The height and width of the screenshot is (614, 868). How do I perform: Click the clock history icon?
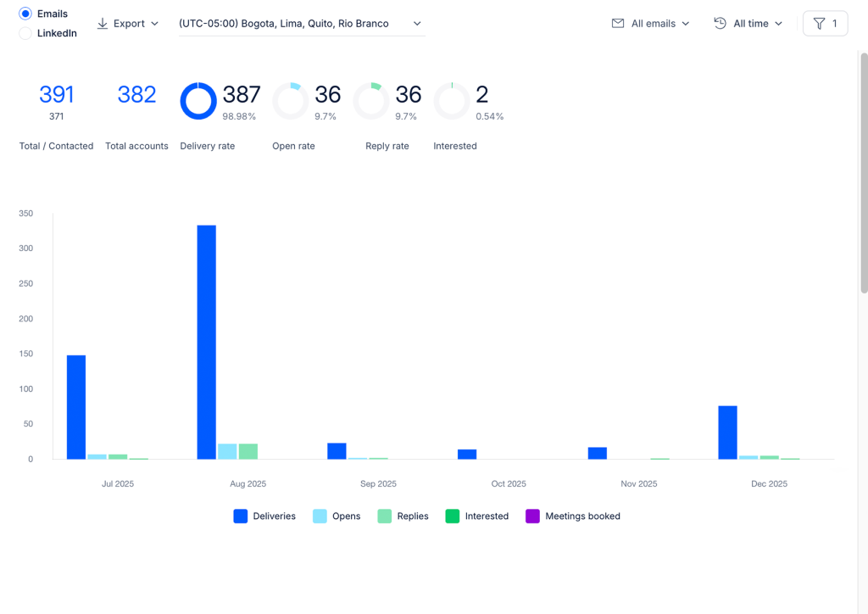[x=721, y=23]
